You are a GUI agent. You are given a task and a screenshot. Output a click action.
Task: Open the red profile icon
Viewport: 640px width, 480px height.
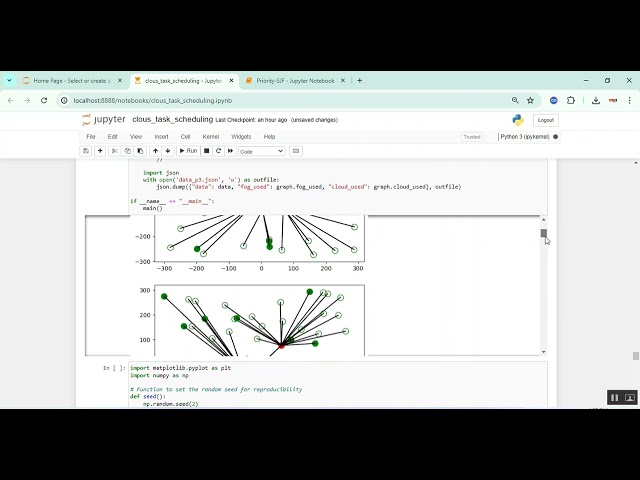613,100
